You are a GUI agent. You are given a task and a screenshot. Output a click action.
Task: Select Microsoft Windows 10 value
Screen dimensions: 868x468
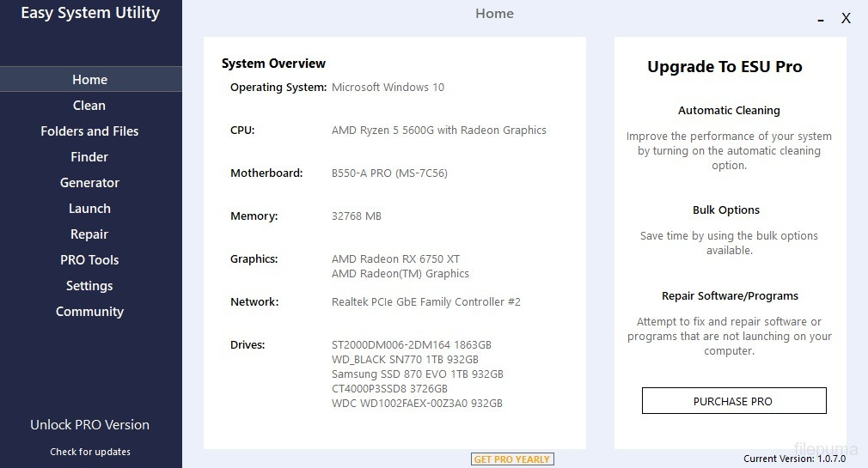(x=388, y=88)
